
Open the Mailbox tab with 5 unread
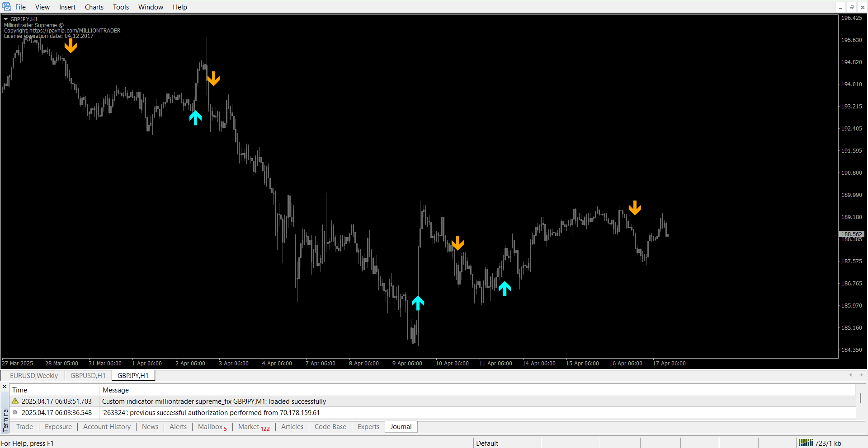(212, 427)
